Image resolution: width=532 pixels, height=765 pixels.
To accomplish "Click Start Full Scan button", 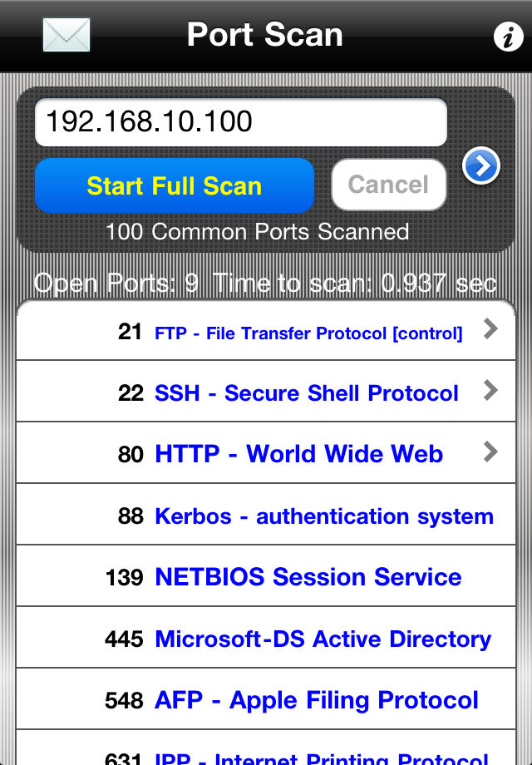I will [x=175, y=185].
